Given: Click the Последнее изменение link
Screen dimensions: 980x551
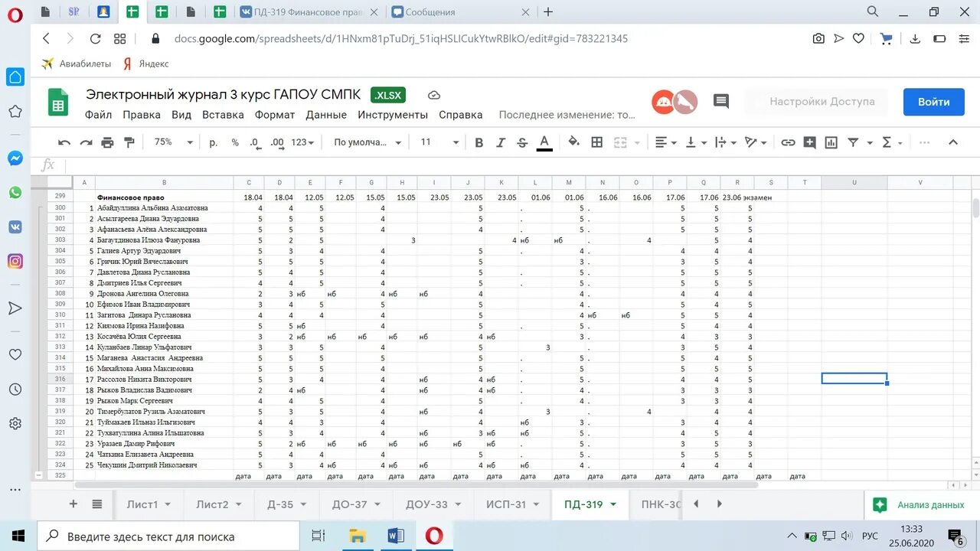Looking at the screenshot, I should click(x=567, y=115).
